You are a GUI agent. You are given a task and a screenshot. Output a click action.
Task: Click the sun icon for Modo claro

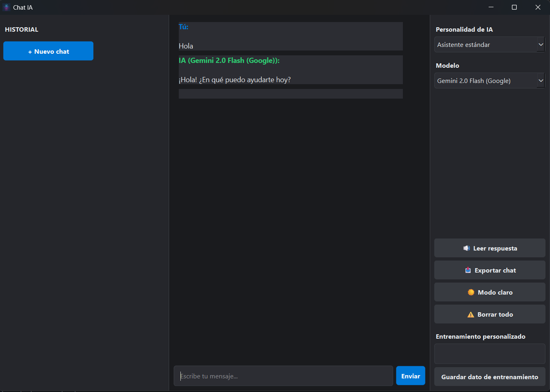(471, 292)
